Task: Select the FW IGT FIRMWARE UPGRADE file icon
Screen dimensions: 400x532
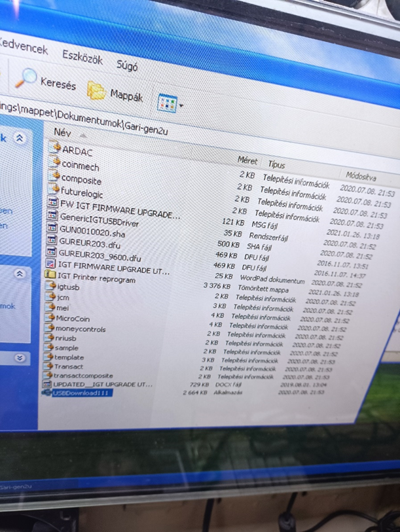Action: coord(52,203)
